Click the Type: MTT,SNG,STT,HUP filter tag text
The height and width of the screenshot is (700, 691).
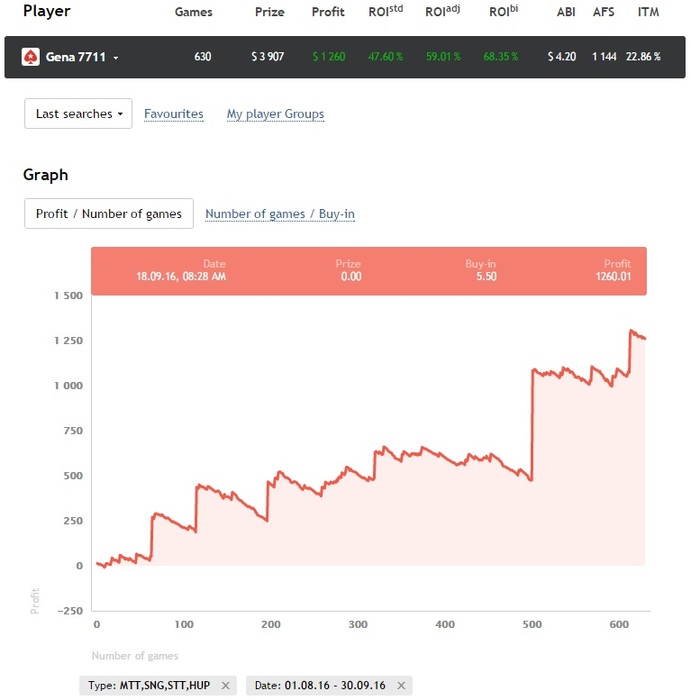pyautogui.click(x=149, y=685)
